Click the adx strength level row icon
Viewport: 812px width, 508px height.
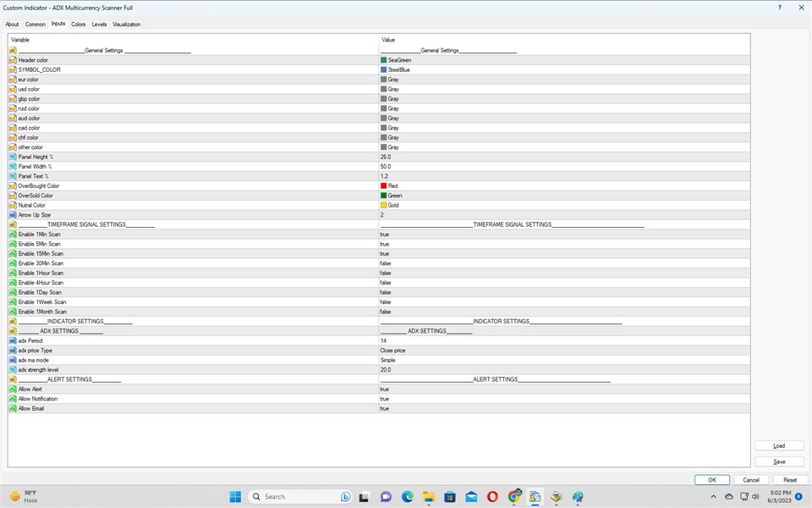(13, 370)
